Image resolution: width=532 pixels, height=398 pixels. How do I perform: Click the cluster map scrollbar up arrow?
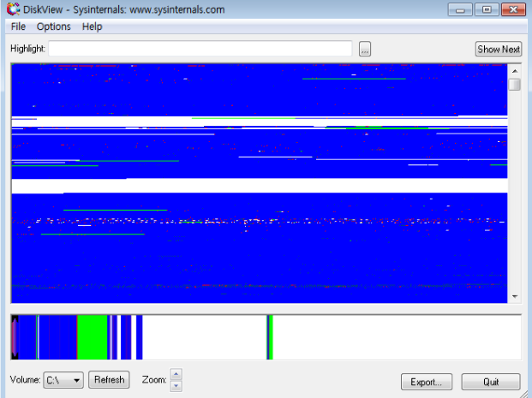tap(515, 71)
